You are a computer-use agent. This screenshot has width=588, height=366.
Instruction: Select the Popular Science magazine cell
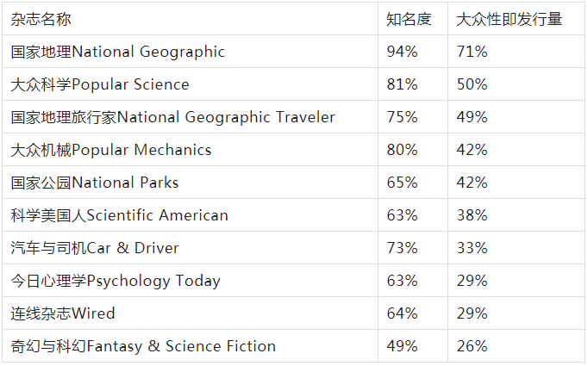click(100, 84)
